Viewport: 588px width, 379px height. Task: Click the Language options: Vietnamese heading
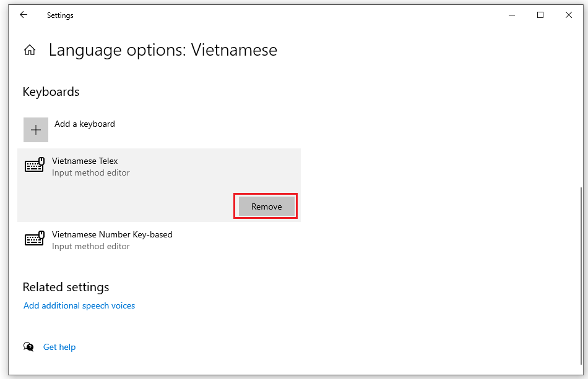point(163,50)
